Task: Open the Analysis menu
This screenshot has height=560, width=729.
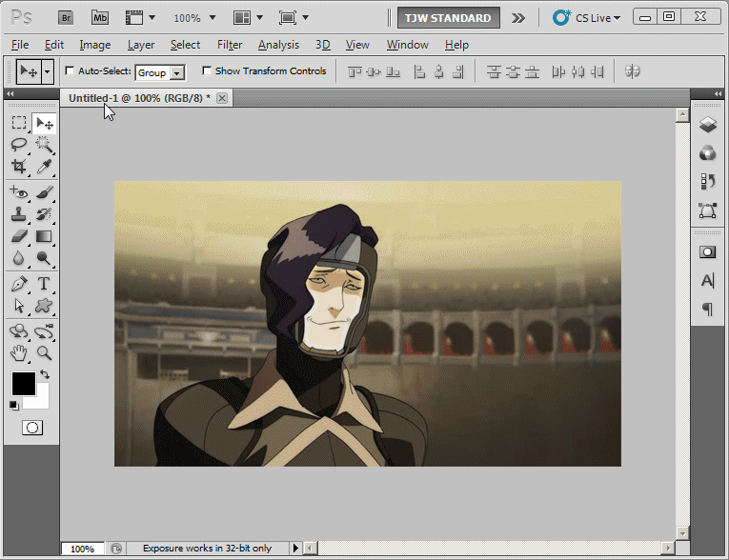Action: point(278,45)
